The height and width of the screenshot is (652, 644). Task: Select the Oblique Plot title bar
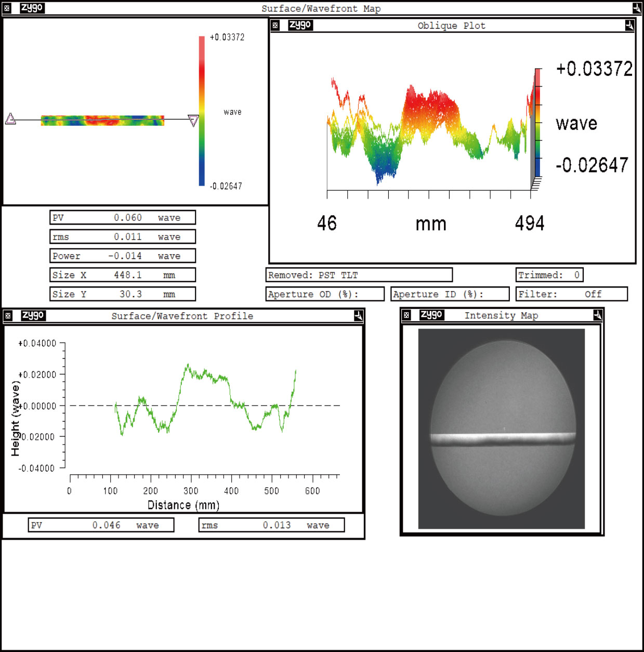click(451, 25)
